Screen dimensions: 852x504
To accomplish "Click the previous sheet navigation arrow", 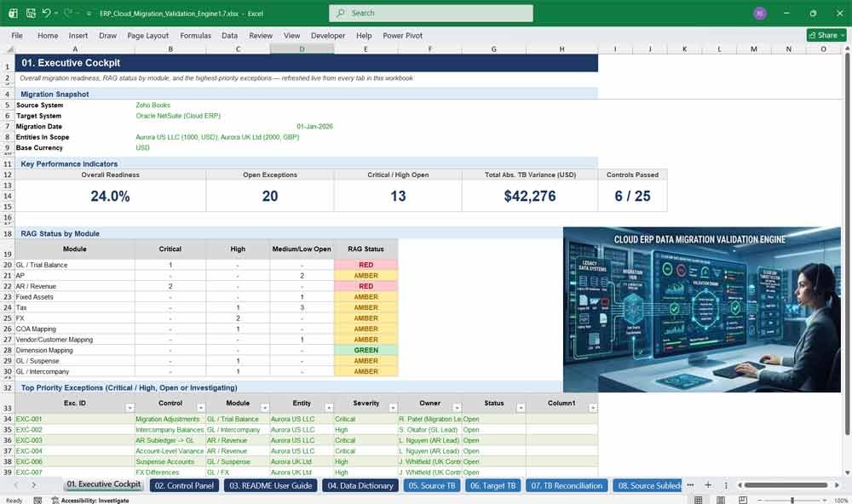I will [15, 485].
